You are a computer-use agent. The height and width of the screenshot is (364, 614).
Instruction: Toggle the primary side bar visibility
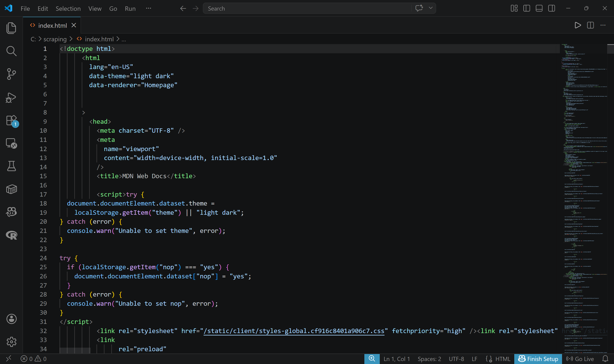point(526,8)
